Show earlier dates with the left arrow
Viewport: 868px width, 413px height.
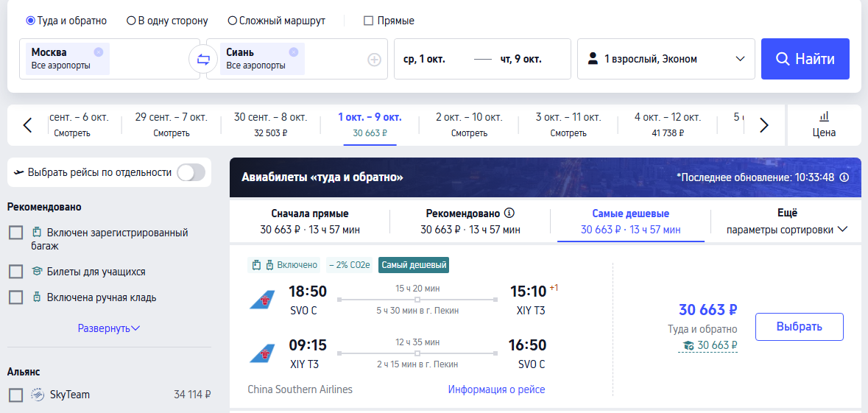coord(28,125)
